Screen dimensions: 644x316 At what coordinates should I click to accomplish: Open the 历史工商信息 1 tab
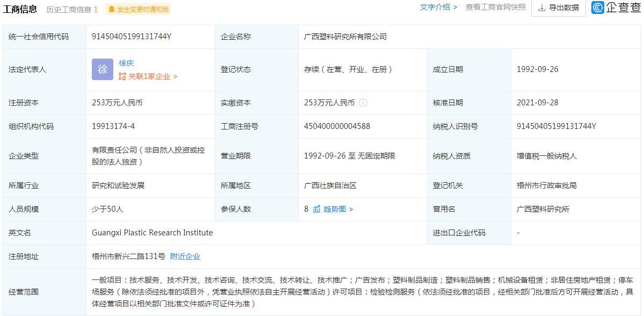[x=72, y=10]
